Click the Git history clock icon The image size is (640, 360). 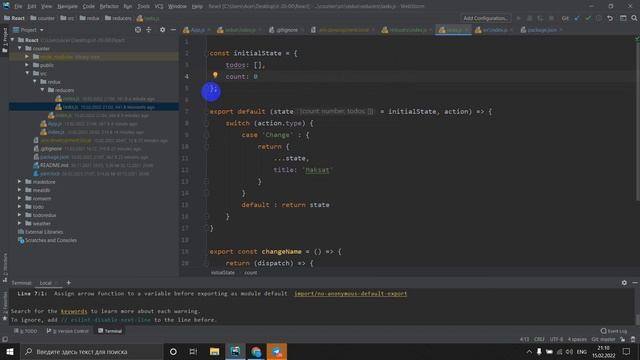(599, 18)
